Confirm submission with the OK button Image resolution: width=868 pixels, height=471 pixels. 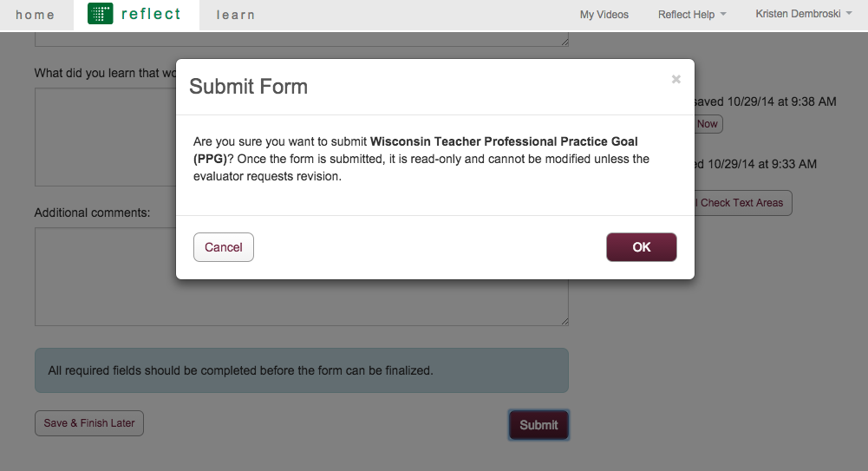coord(641,247)
